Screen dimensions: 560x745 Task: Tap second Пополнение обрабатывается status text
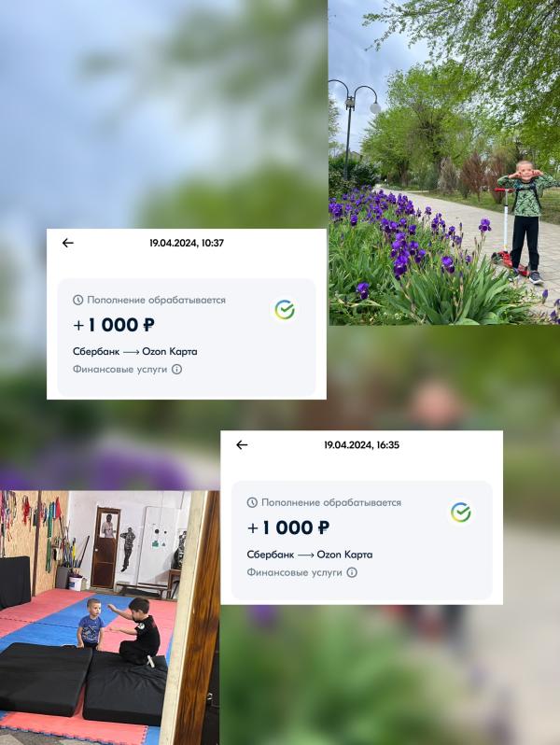pos(331,502)
